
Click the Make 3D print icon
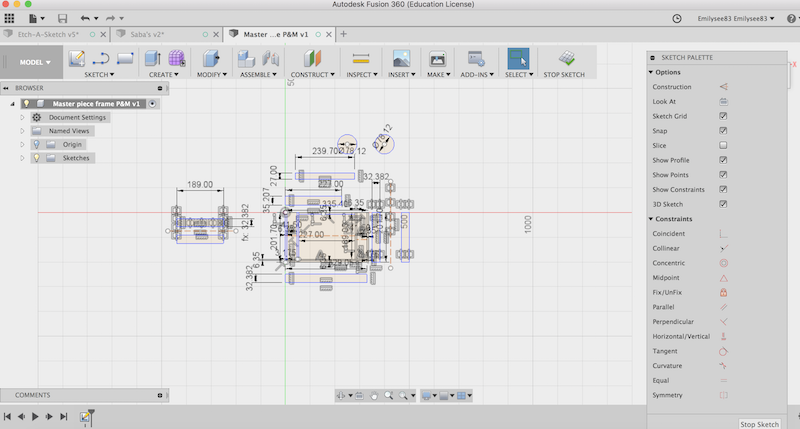tap(438, 59)
